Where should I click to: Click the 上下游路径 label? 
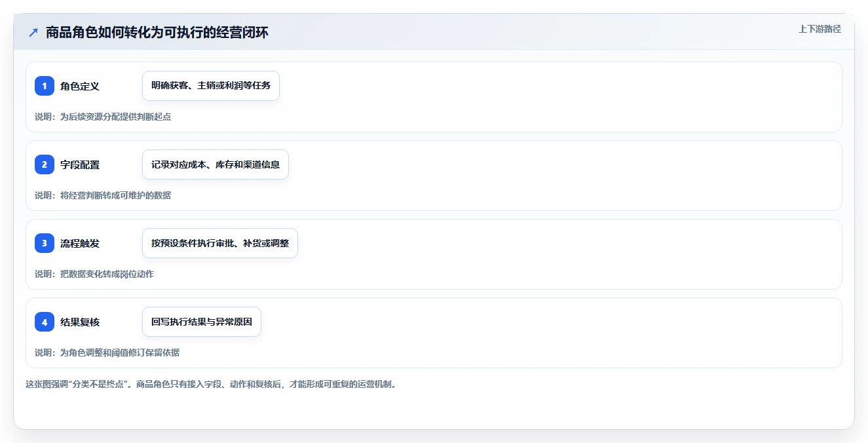[x=820, y=29]
